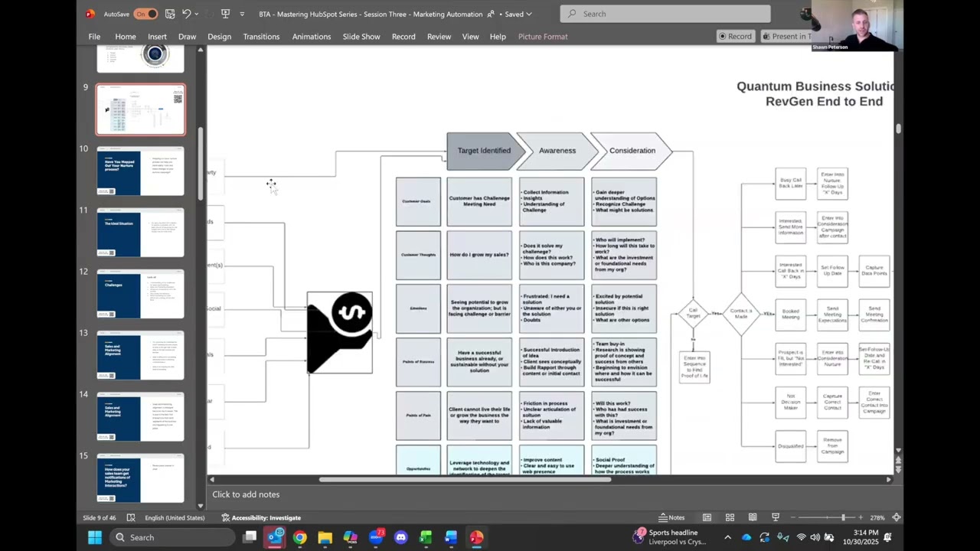Select slide 11 thumbnail
This screenshot has height=551, width=980.
tap(140, 233)
